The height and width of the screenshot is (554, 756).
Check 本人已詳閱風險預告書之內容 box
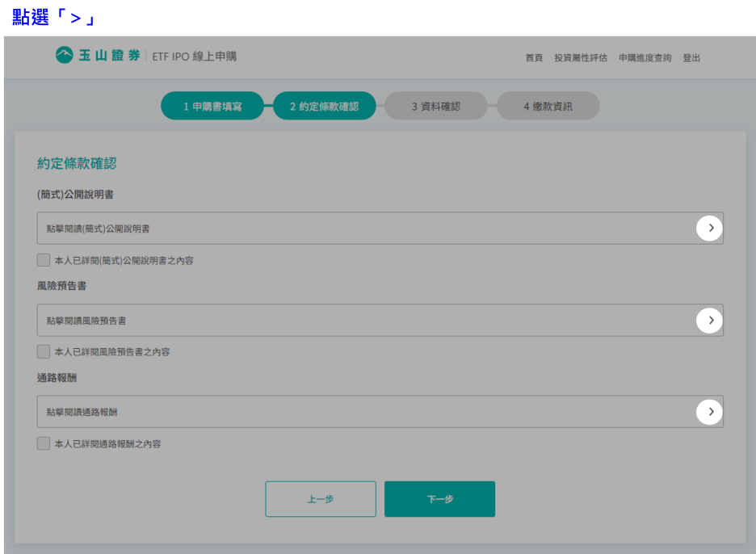click(x=44, y=351)
